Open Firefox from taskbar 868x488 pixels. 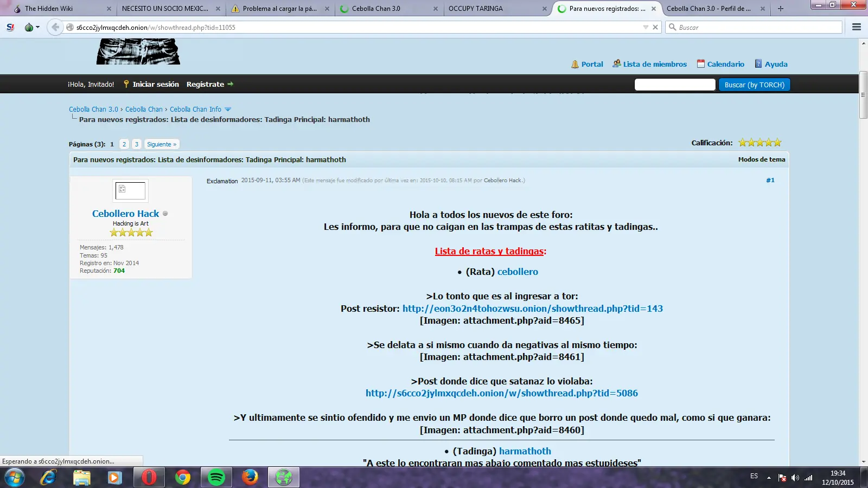pos(250,478)
